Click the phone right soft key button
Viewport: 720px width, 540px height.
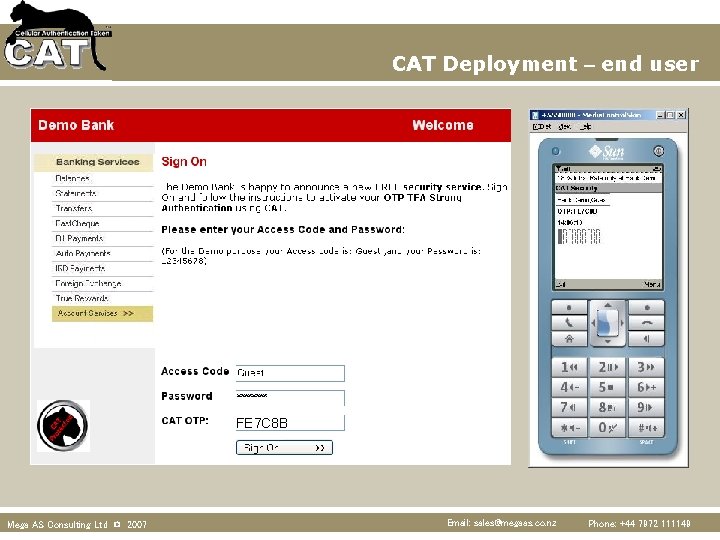pos(646,307)
